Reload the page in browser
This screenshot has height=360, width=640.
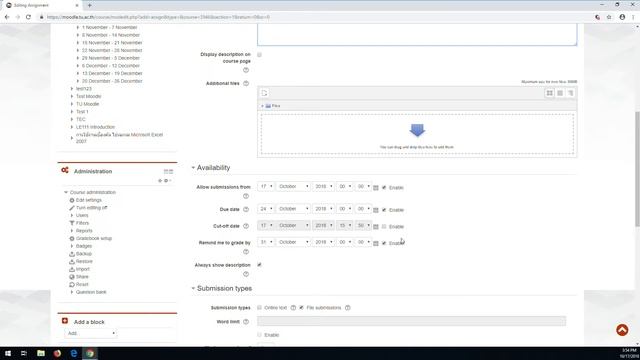coord(28,17)
